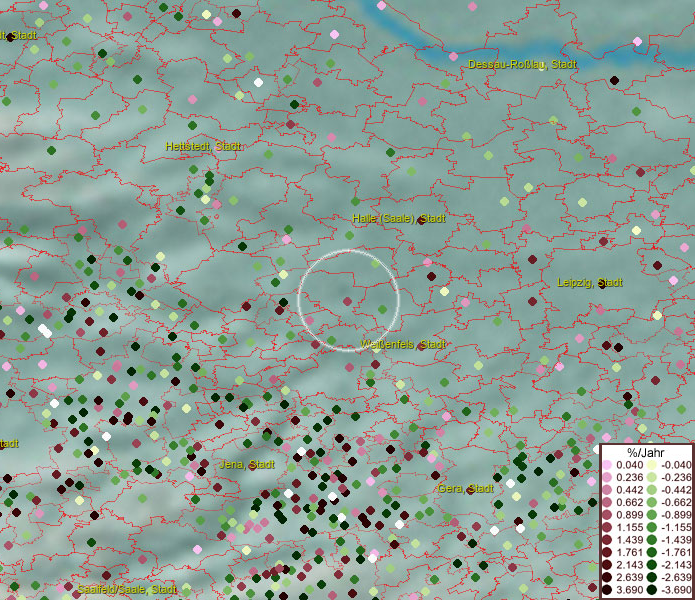Click the -1.155 legend value text

pyautogui.click(x=676, y=527)
